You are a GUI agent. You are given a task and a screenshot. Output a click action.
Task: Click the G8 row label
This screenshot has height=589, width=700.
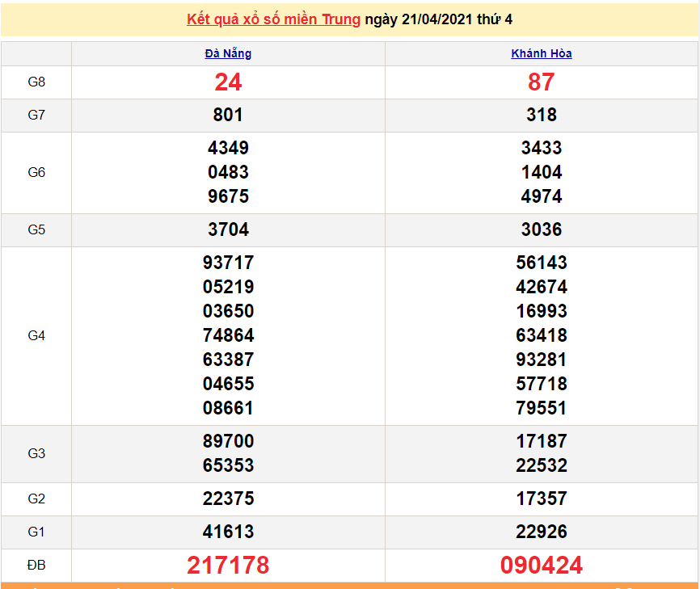click(x=36, y=82)
